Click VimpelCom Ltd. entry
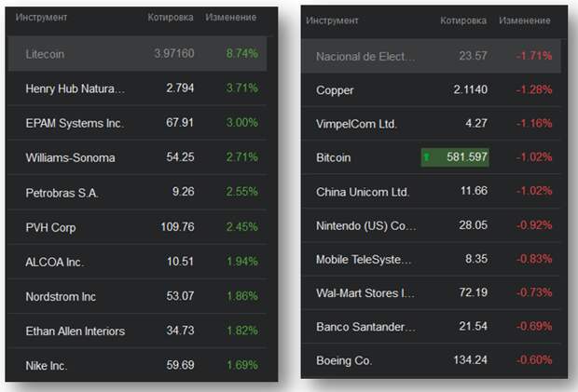Image resolution: width=578 pixels, height=392 pixels. click(x=432, y=123)
